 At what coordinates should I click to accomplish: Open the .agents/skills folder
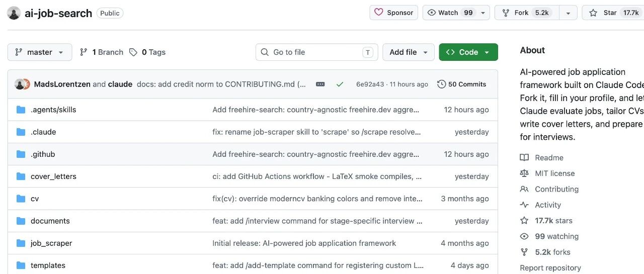click(53, 110)
